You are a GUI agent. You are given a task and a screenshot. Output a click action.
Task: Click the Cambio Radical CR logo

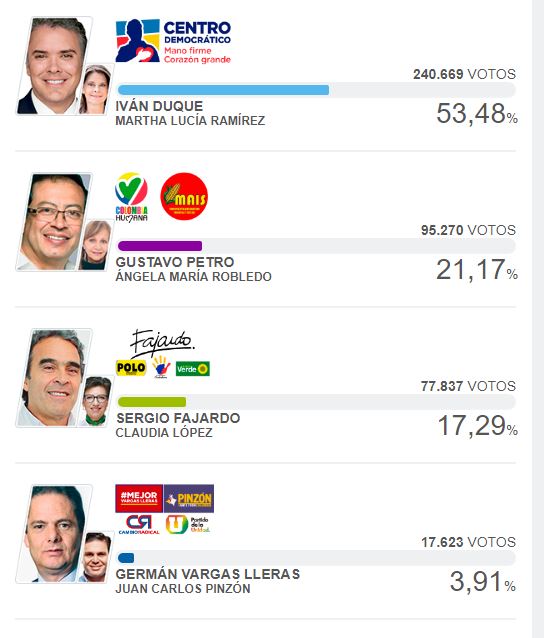[x=139, y=524]
